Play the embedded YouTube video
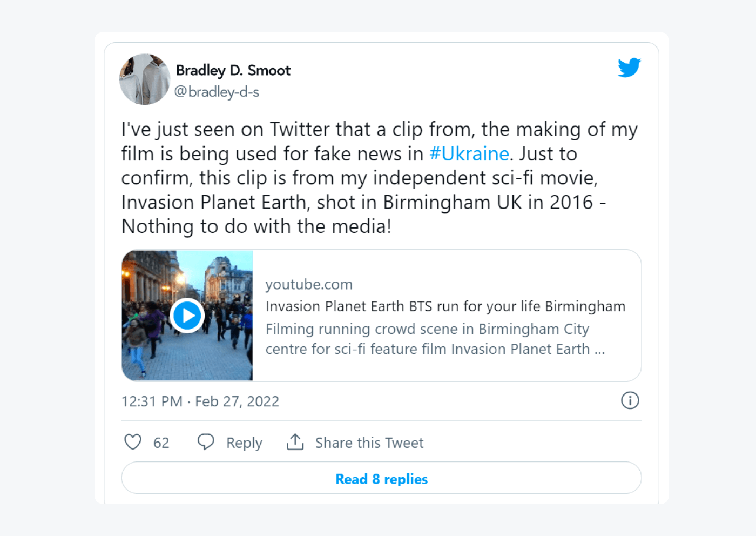Screen dimensions: 756x536 click(187, 316)
